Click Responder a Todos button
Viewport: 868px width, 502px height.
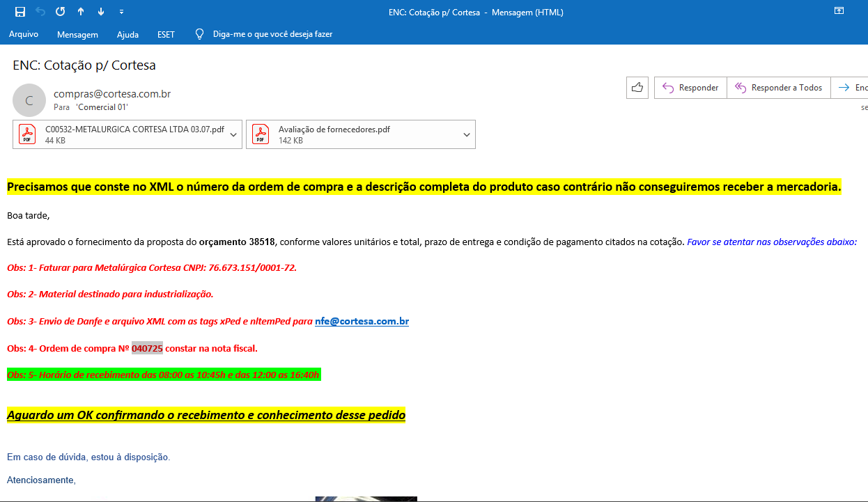[x=778, y=88]
